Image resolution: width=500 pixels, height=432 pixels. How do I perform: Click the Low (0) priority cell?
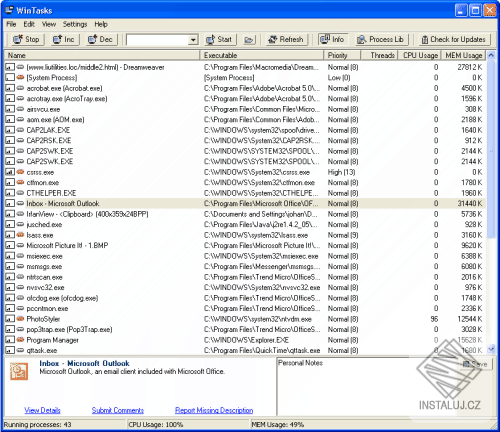(339, 78)
